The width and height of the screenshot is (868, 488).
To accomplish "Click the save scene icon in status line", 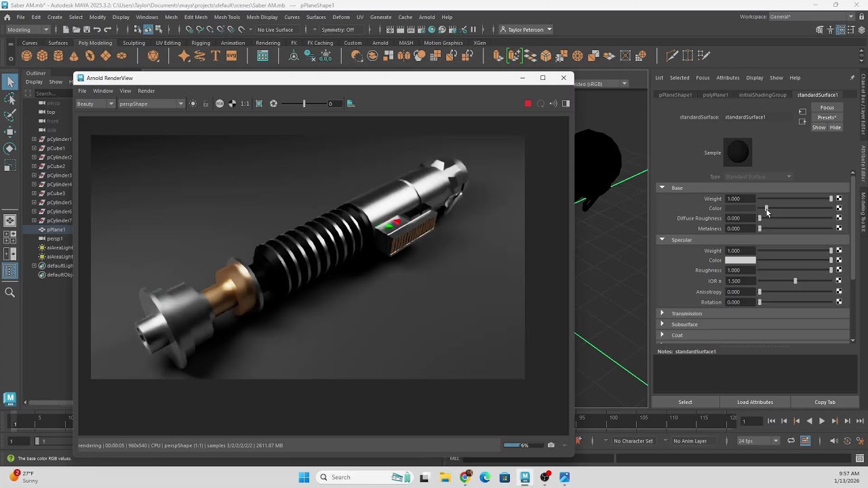I will (86, 30).
